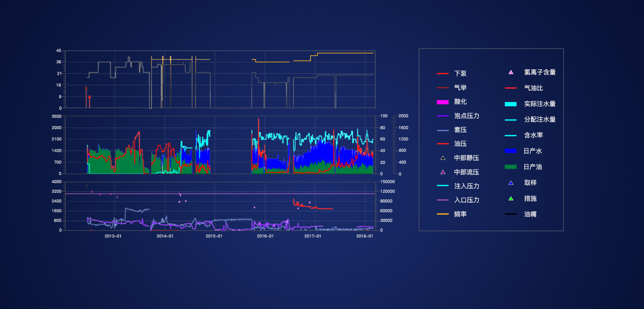This screenshot has width=644, height=309.
Task: Toggle the 频率 orange legend entry
Action: click(452, 214)
